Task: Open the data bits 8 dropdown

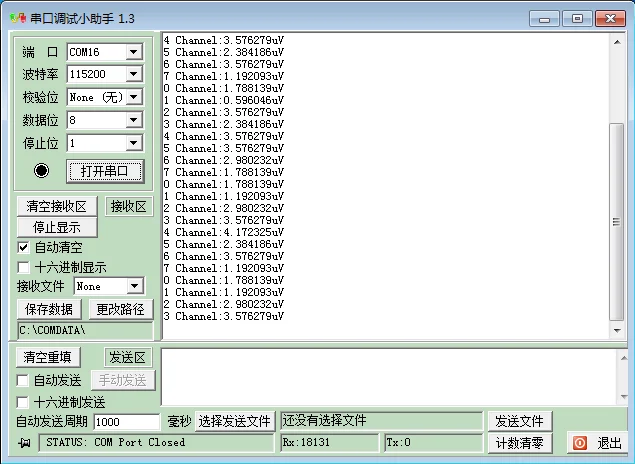Action: click(x=133, y=120)
